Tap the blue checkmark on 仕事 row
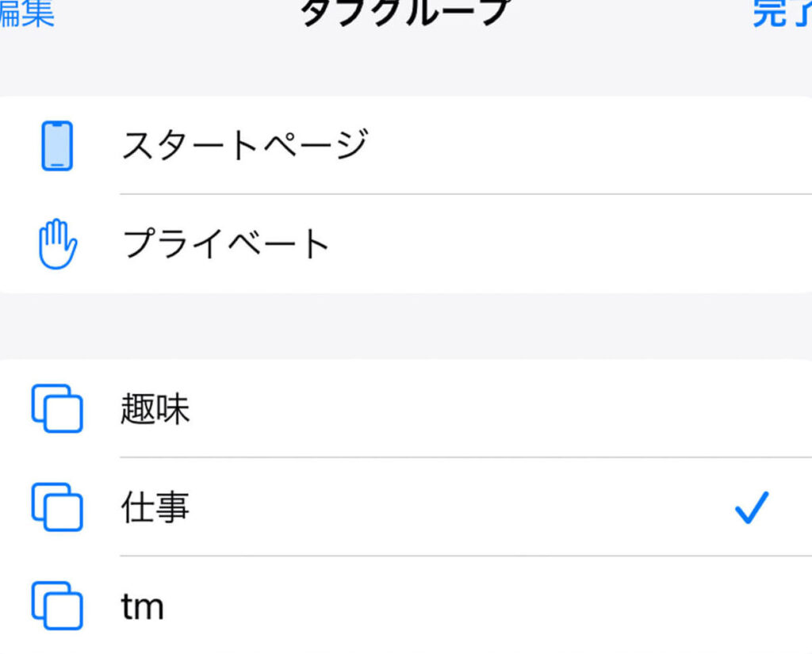 point(752,508)
